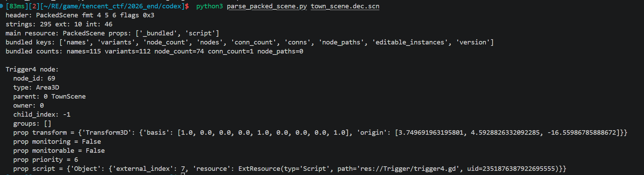
Task: Click the blue command decoration dot
Action: click(2, 6)
